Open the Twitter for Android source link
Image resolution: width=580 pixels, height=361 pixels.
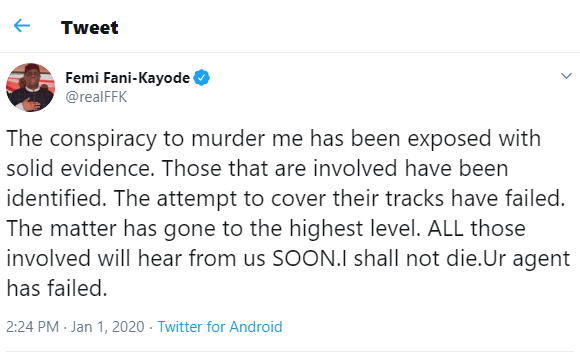coord(220,327)
